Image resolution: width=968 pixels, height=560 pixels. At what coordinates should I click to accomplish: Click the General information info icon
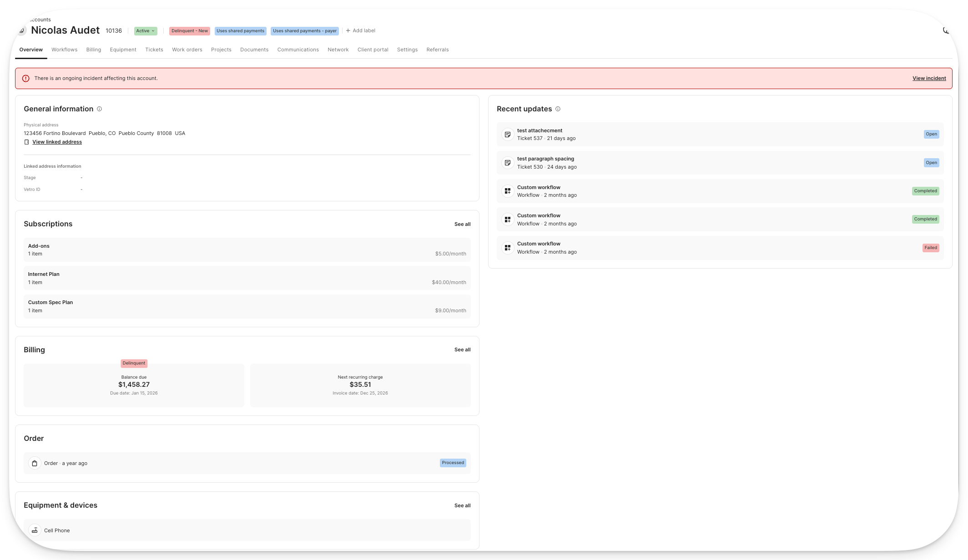(99, 109)
